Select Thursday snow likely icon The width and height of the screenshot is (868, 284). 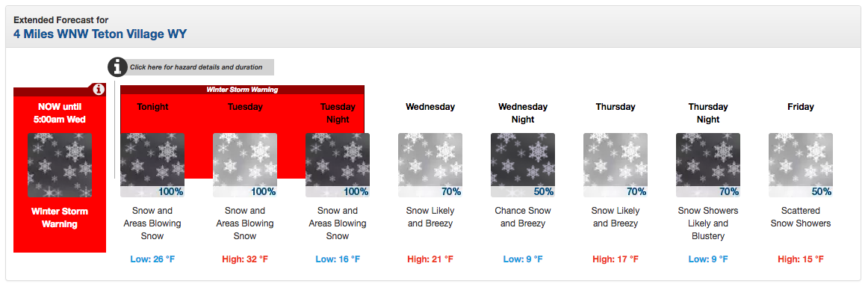615,165
